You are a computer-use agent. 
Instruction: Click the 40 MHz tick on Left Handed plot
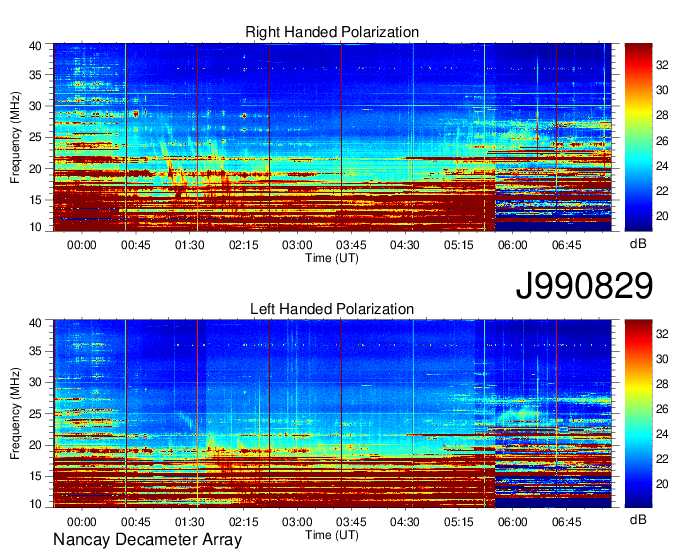(35, 322)
